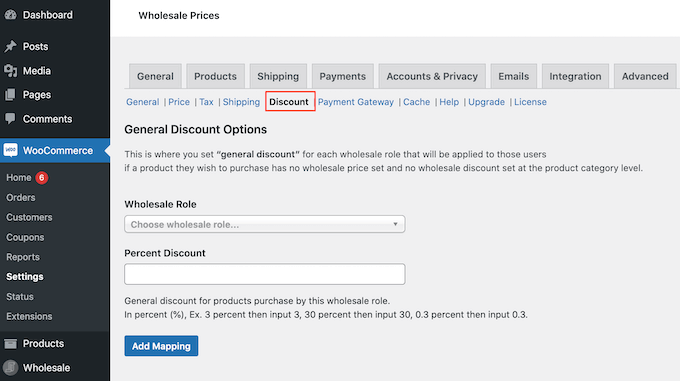
Task: Open the Integration tab
Action: pyautogui.click(x=575, y=76)
